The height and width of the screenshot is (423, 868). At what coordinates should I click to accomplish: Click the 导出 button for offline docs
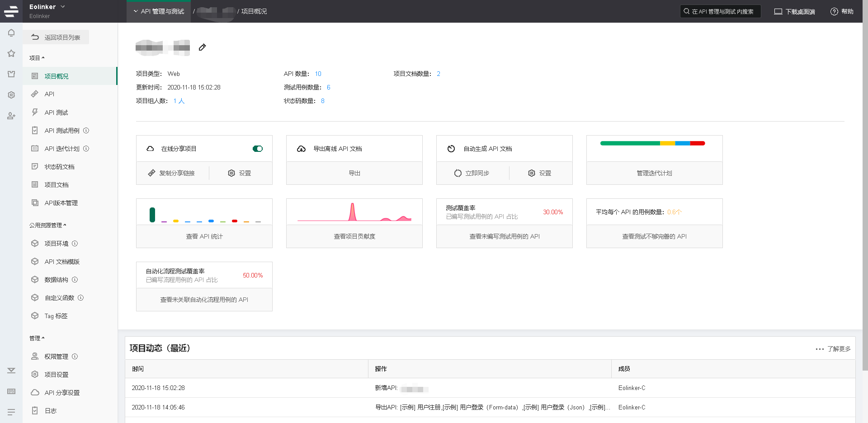click(354, 173)
